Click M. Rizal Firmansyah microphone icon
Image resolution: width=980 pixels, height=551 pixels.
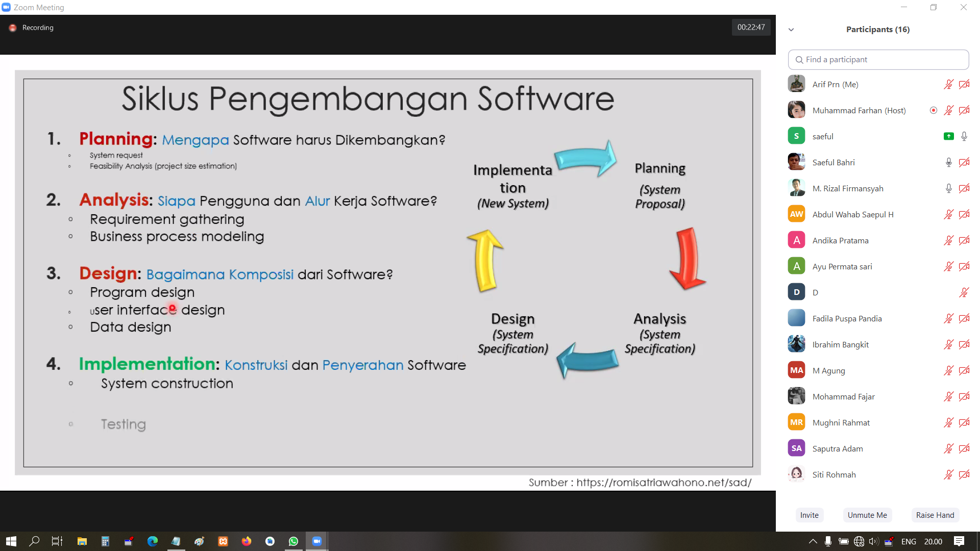(x=948, y=188)
